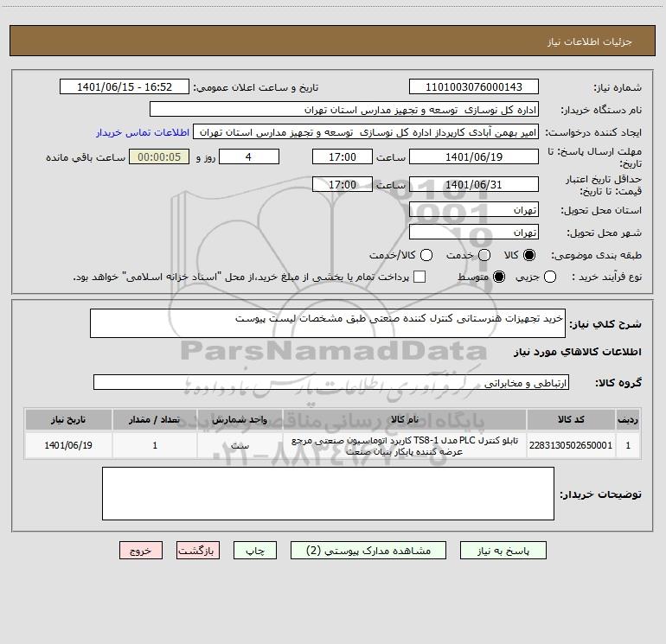
Task: Click the گروه کالا field
Action: 331,382
